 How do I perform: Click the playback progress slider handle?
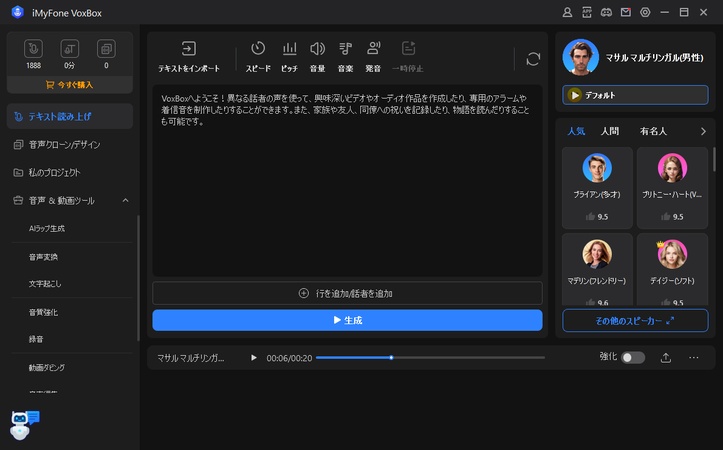coord(391,358)
